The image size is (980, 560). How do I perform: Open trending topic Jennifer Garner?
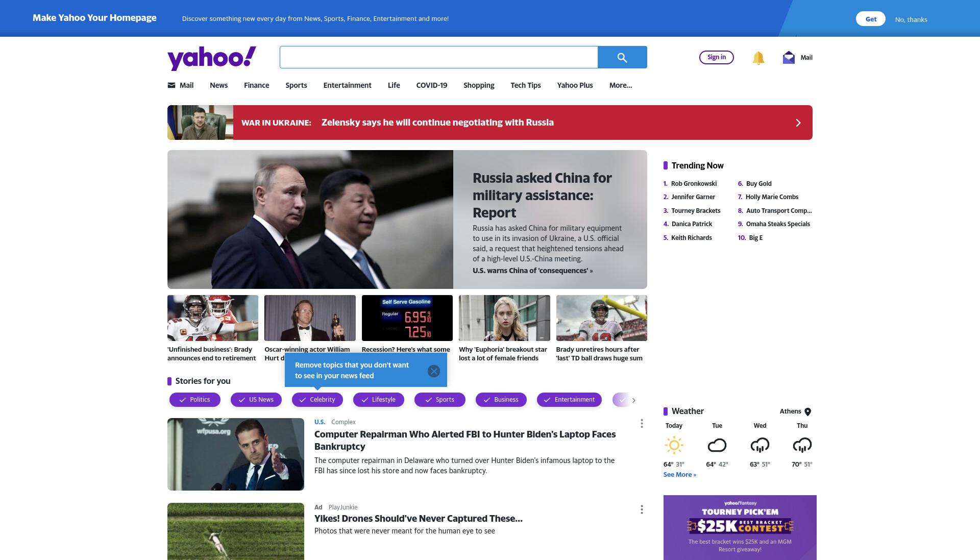[693, 197]
